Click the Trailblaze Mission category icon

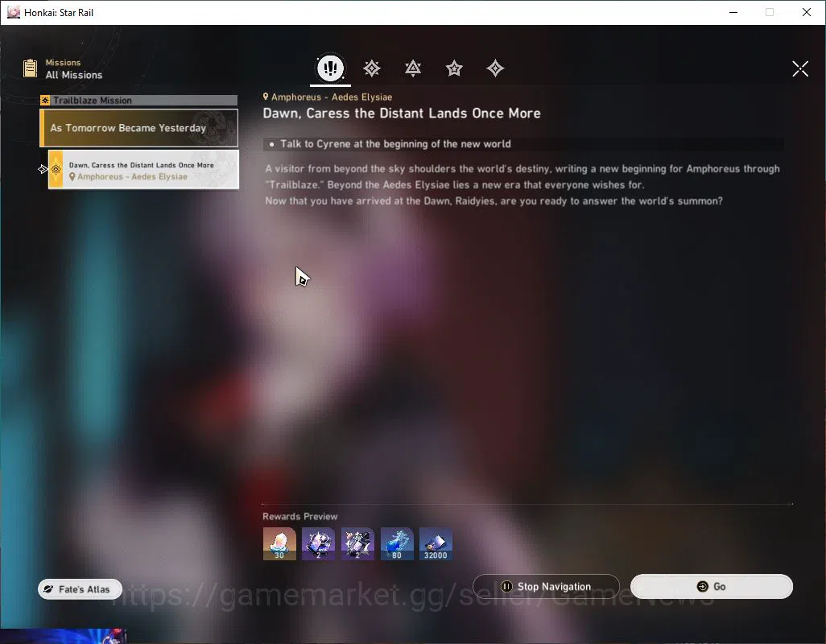point(45,100)
